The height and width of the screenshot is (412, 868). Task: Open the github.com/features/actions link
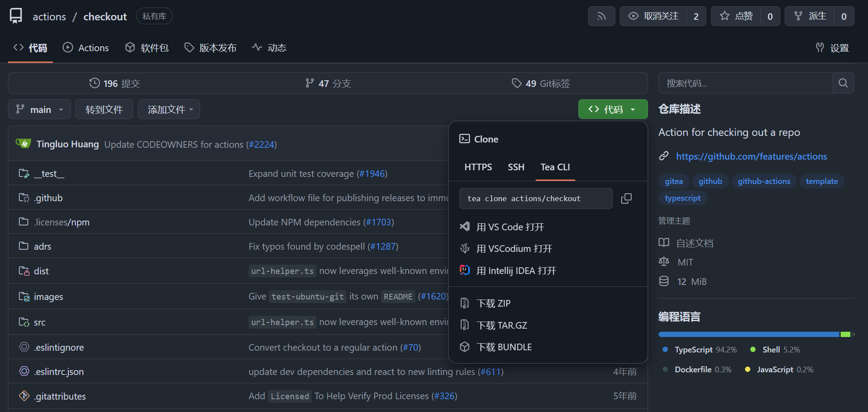click(751, 157)
